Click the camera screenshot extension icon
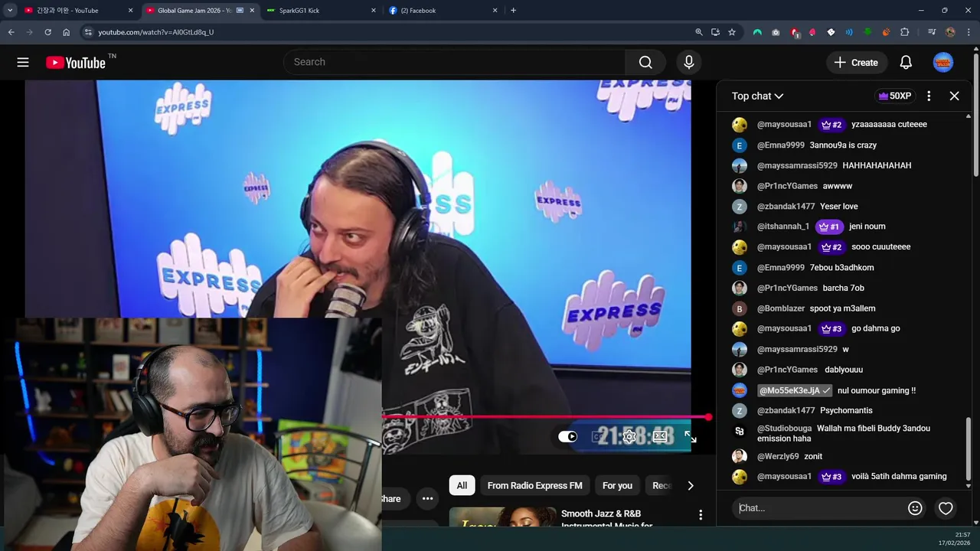 [x=776, y=32]
